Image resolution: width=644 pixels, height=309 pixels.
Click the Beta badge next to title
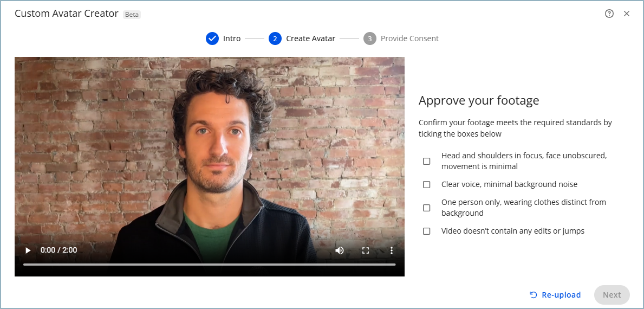[132, 15]
